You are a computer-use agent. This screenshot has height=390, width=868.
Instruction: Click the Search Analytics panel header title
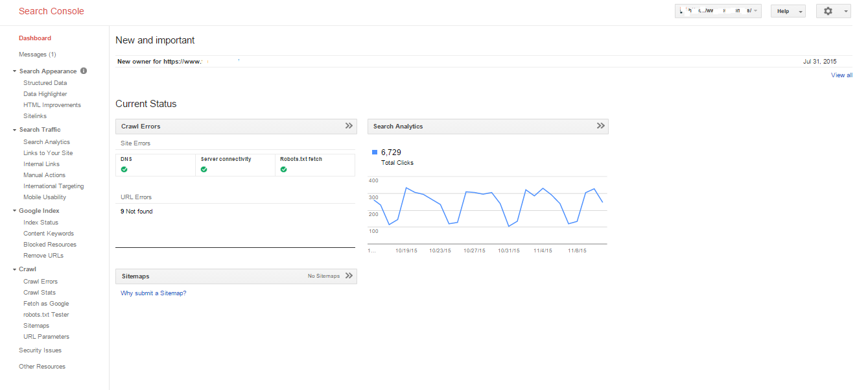click(x=398, y=127)
